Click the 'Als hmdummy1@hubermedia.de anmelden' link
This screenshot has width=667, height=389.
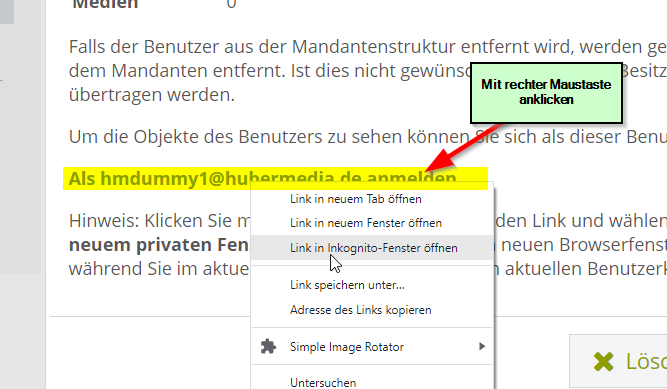262,178
